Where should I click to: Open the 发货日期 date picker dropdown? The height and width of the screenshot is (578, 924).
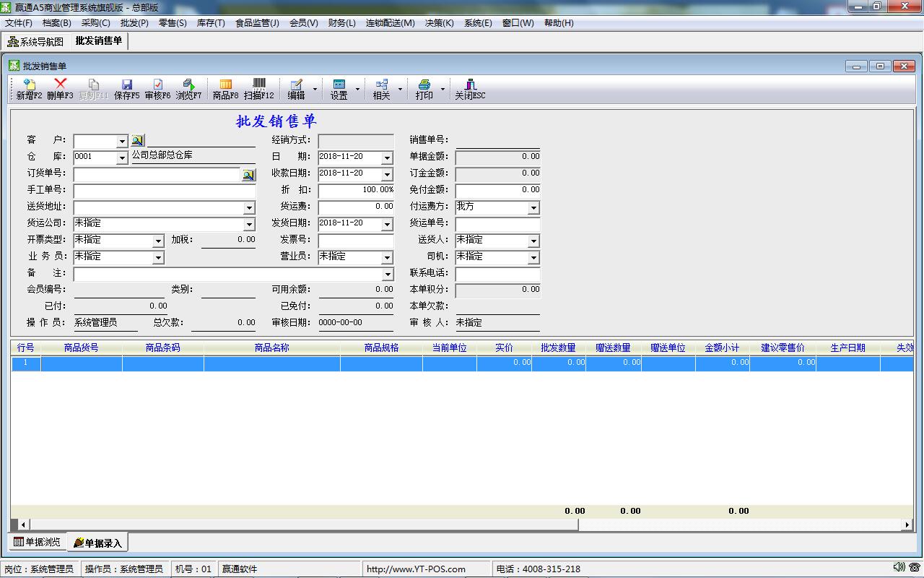(x=387, y=225)
